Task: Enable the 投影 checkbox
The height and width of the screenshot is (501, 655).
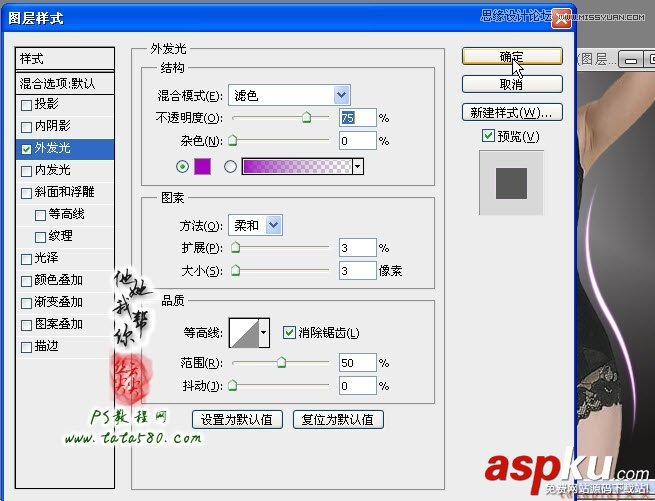Action: [26, 105]
